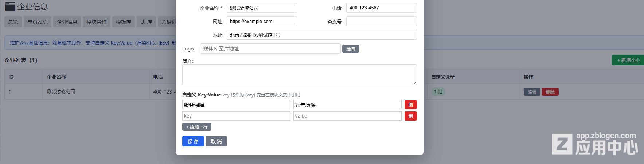Click the empty 备案号 input field

click(382, 22)
